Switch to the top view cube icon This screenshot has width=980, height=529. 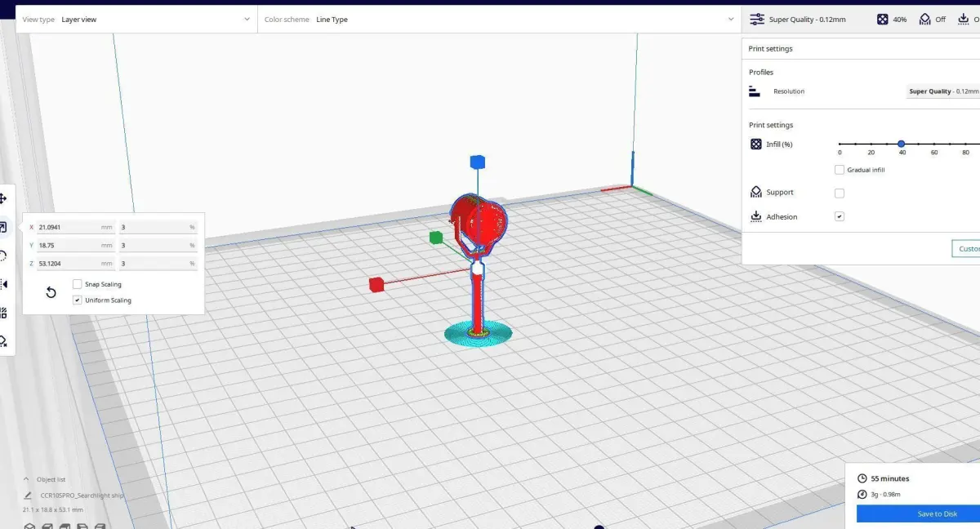(x=65, y=527)
